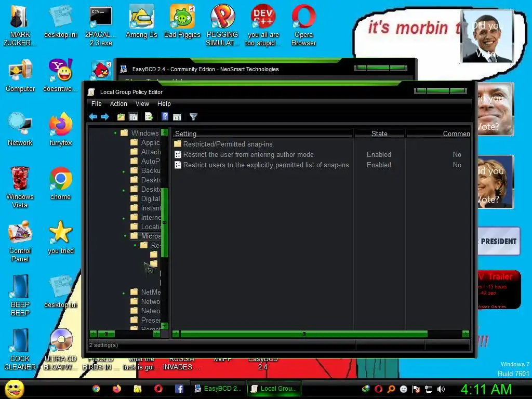Collapse the Micros folder node
532x399 pixels.
(125, 236)
